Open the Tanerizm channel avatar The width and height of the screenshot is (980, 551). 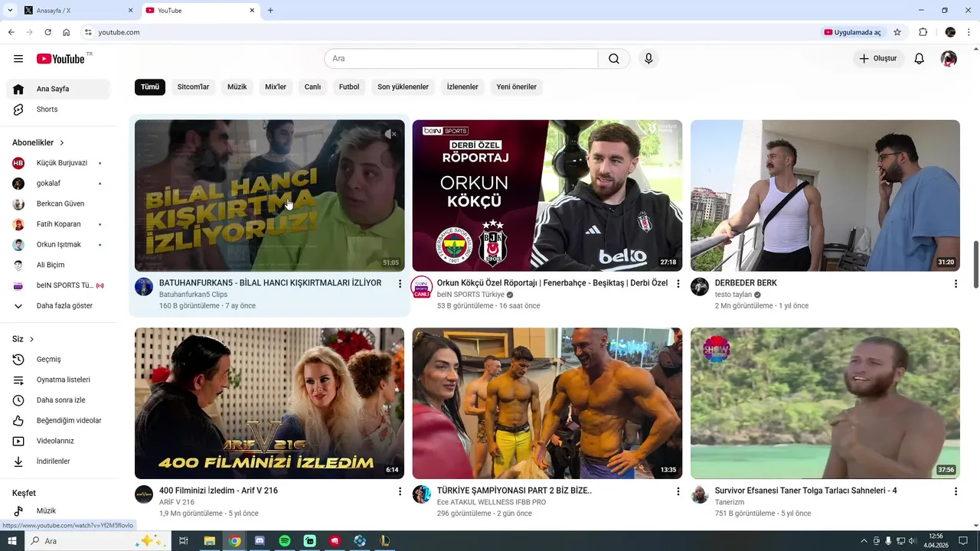click(x=700, y=494)
